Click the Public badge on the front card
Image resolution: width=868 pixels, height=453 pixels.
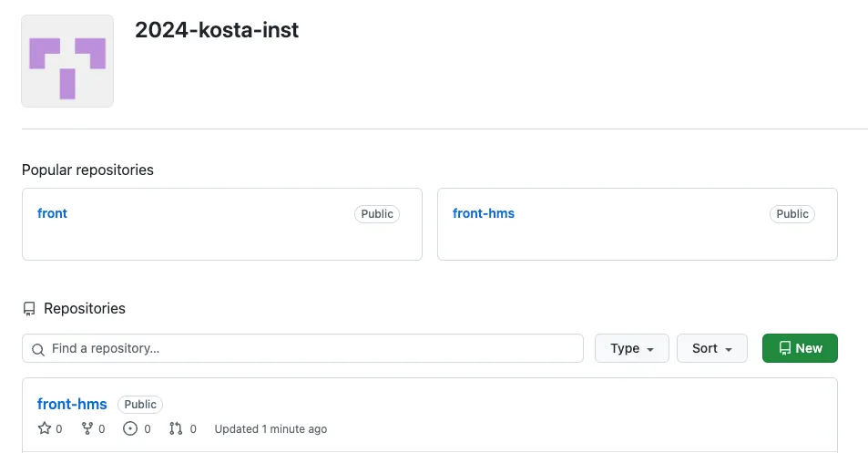[x=377, y=214]
